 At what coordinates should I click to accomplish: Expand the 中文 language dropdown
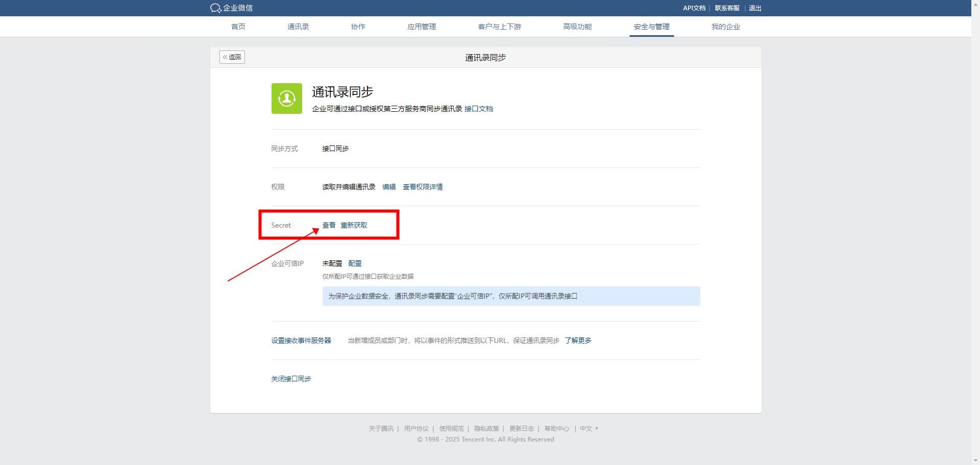(x=589, y=429)
